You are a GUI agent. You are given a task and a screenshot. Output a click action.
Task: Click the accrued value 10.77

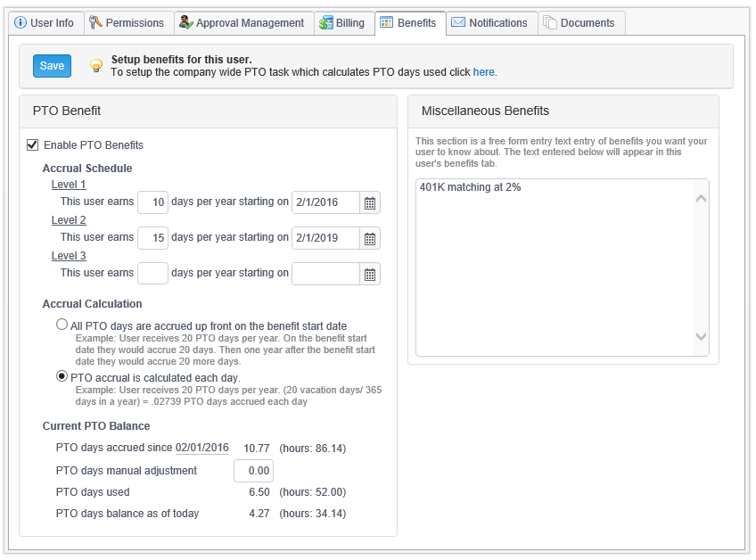(257, 449)
